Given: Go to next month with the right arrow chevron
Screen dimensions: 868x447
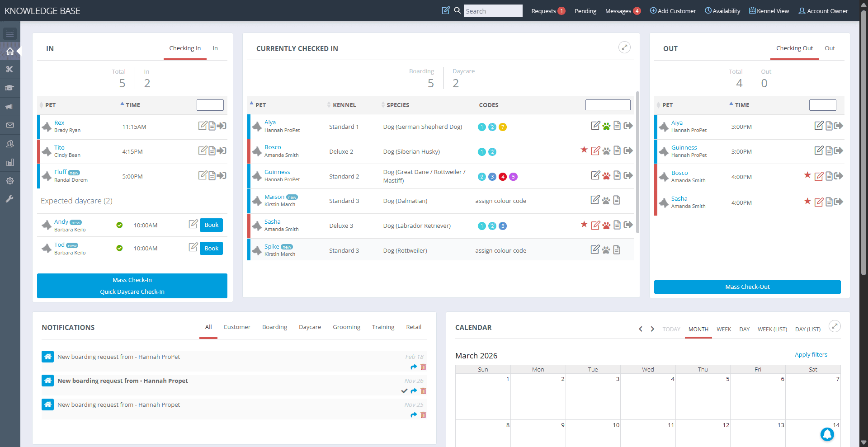Looking at the screenshot, I should point(652,329).
